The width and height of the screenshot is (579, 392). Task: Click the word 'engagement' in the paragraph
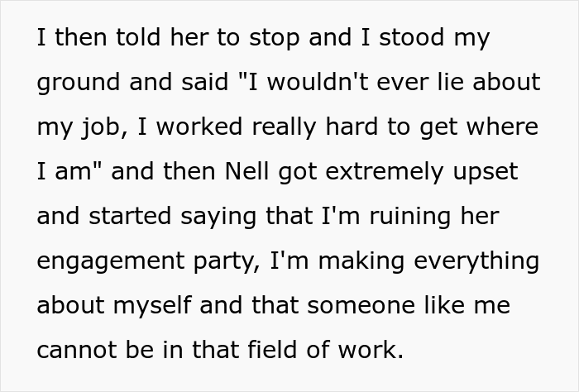[111, 262]
